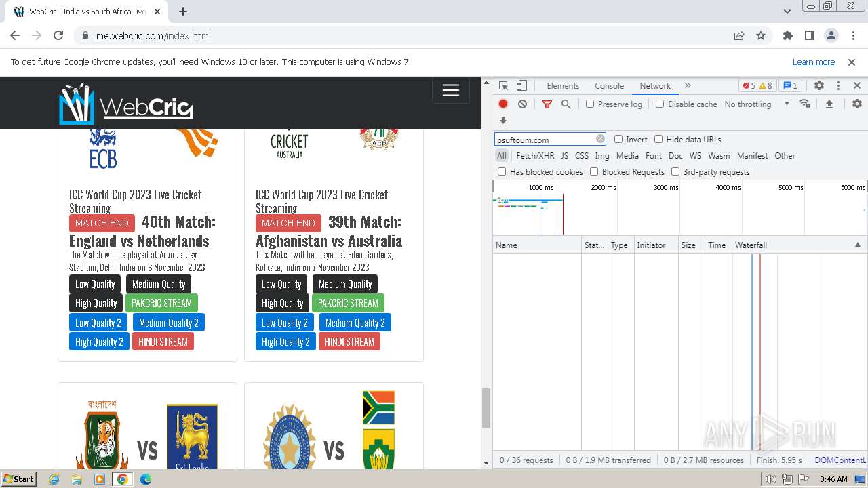Clear the psuftoum.com filter text
Viewport: 868px width, 488px height.
[x=600, y=139]
